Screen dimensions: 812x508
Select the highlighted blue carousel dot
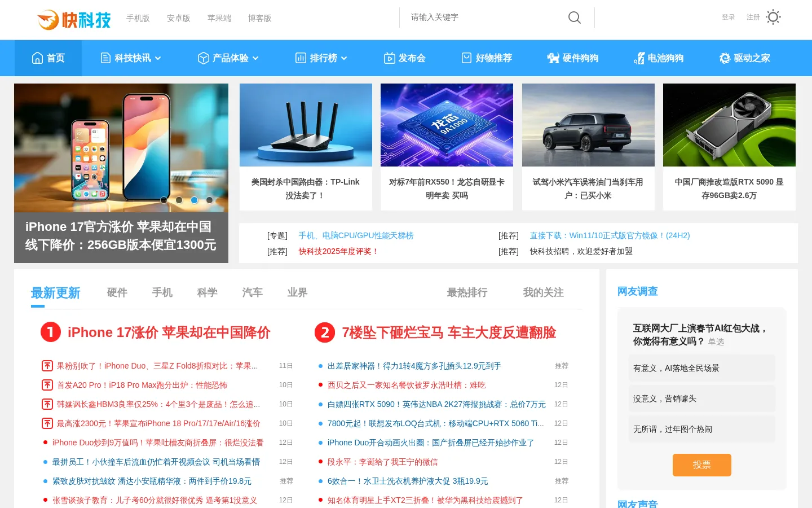[194, 200]
